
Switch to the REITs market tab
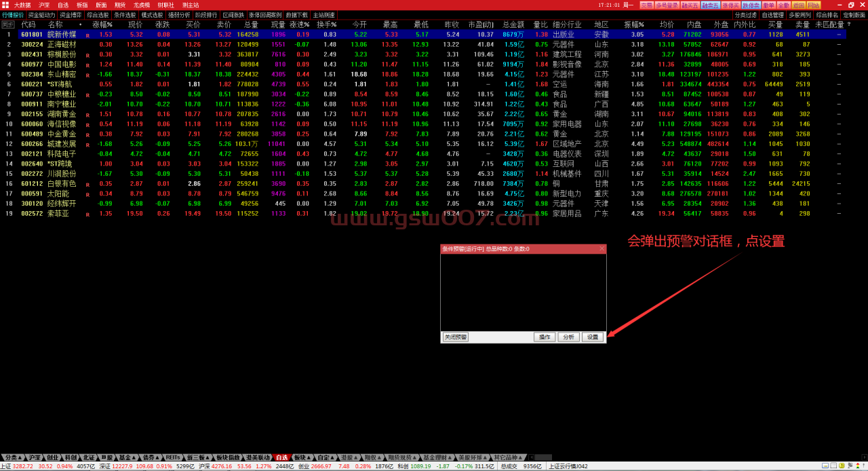click(x=173, y=457)
